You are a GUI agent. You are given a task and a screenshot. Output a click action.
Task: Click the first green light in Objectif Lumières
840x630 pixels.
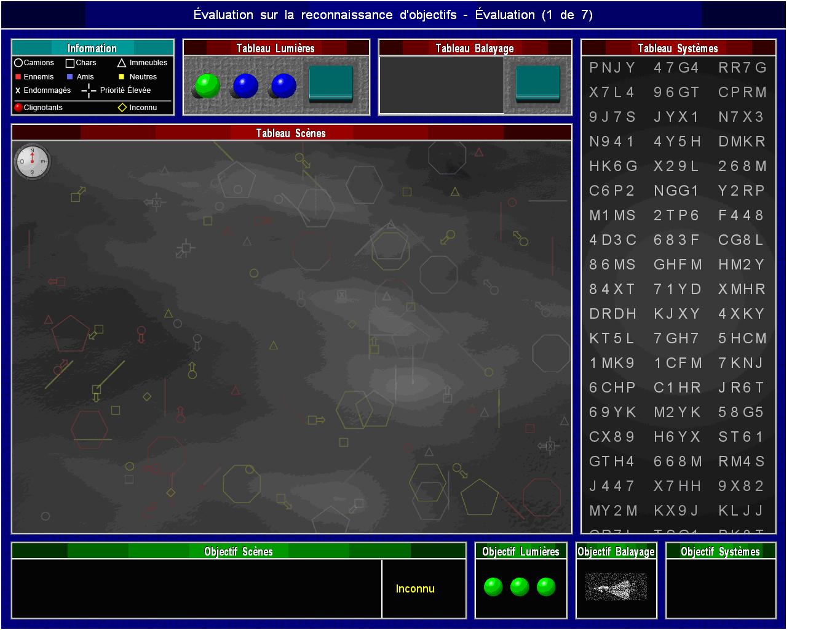click(493, 587)
